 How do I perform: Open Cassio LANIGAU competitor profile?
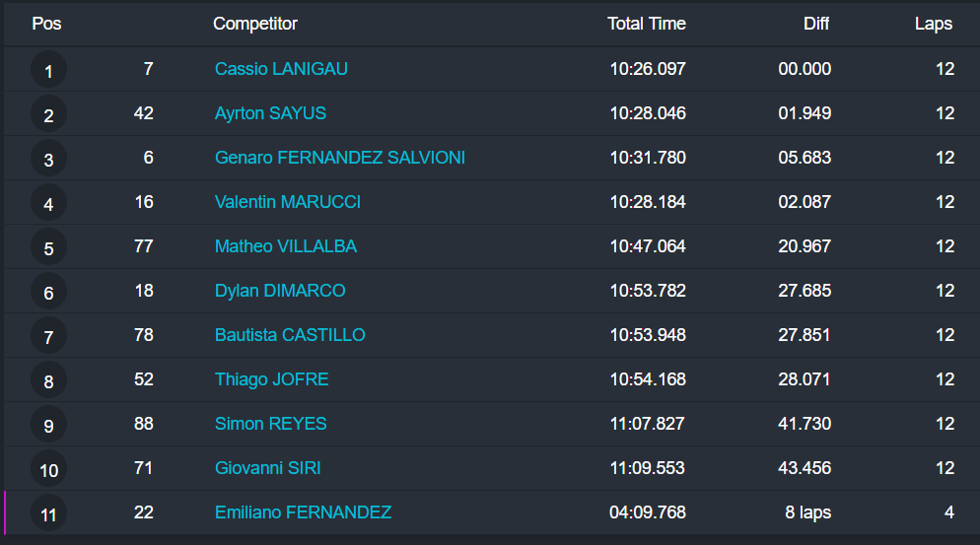(281, 69)
